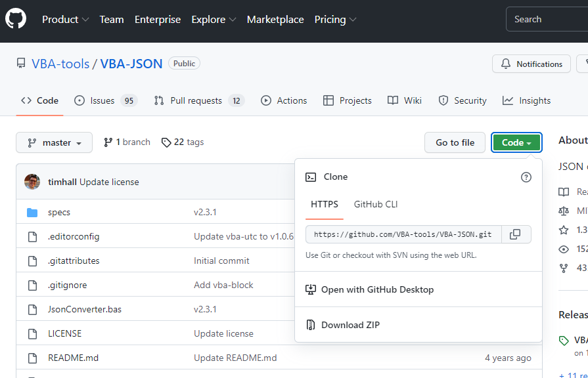Open the Marketplace menu item

275,19
